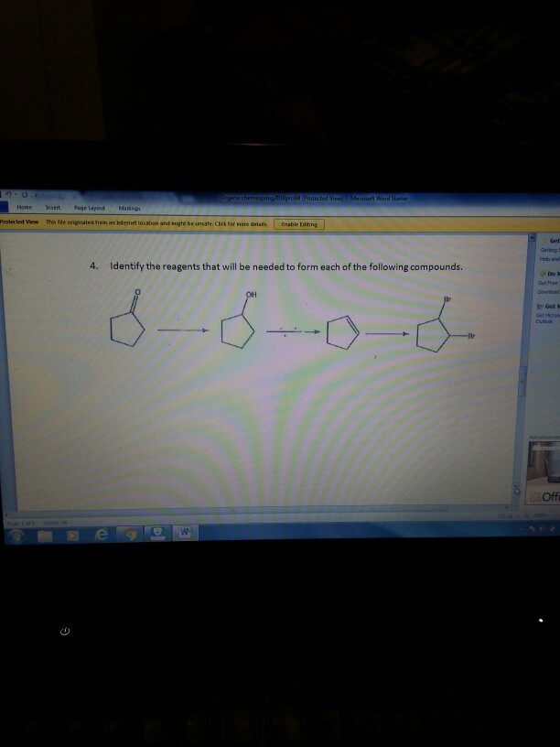The image size is (560, 747).
Task: Select the Mailings ribbon tab
Action: pyautogui.click(x=129, y=208)
